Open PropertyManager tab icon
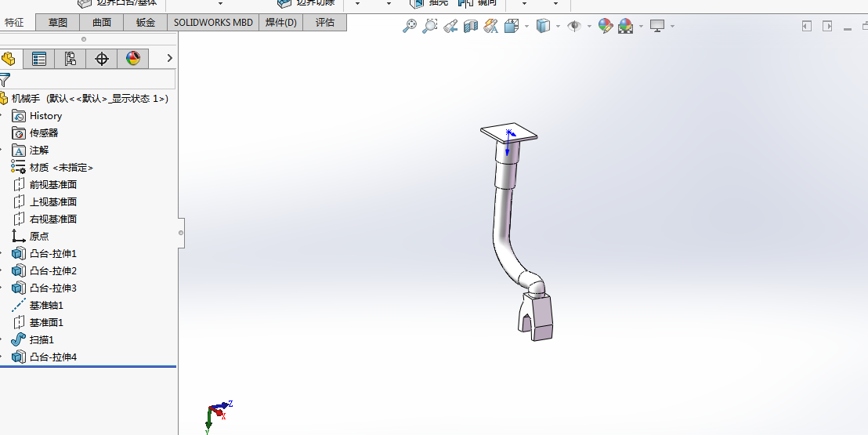Image resolution: width=868 pixels, height=435 pixels. [39, 59]
